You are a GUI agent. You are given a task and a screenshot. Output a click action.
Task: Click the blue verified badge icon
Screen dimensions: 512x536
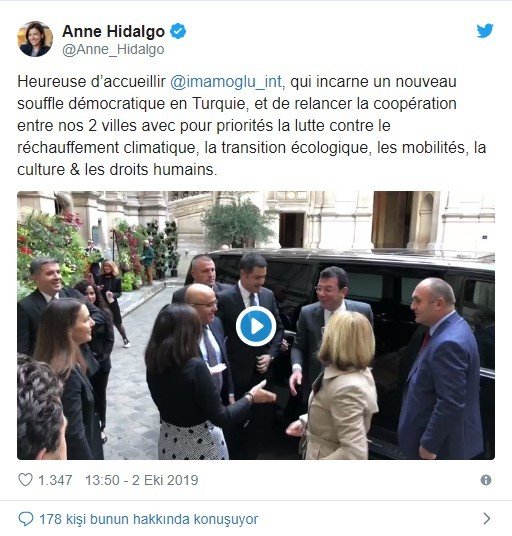(x=178, y=31)
